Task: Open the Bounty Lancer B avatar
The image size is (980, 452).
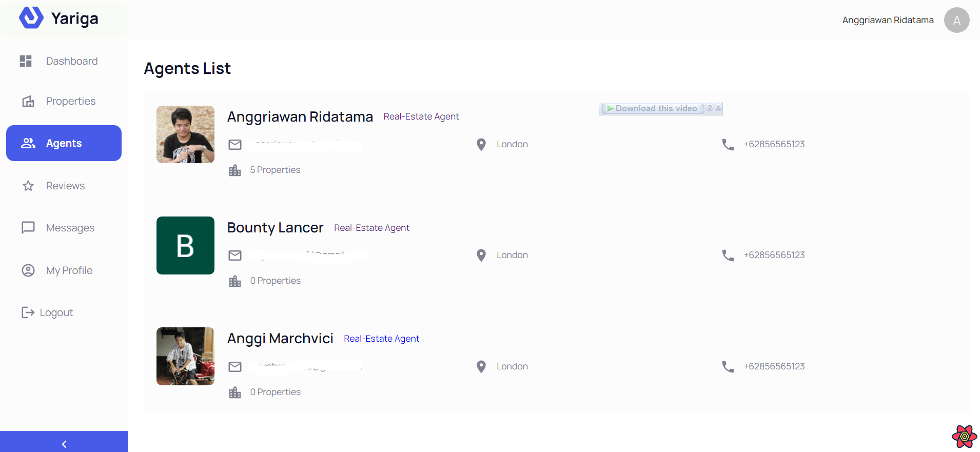Action: (185, 245)
